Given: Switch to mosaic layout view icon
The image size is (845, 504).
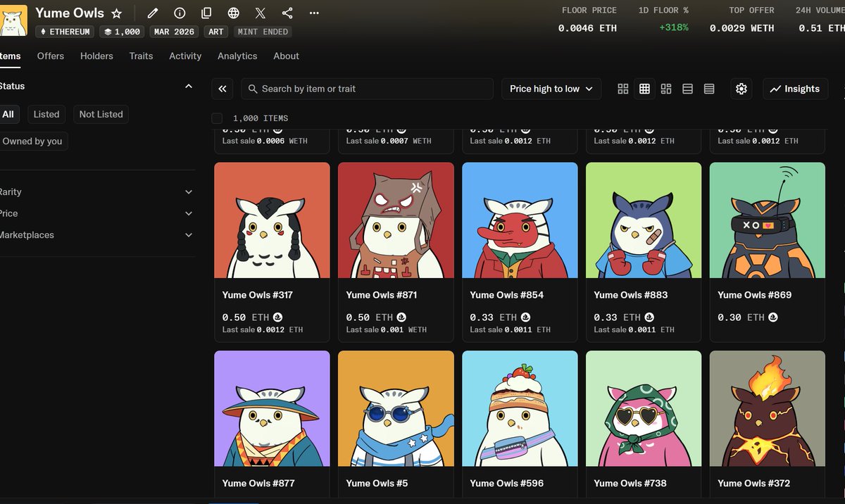Looking at the screenshot, I should point(666,89).
